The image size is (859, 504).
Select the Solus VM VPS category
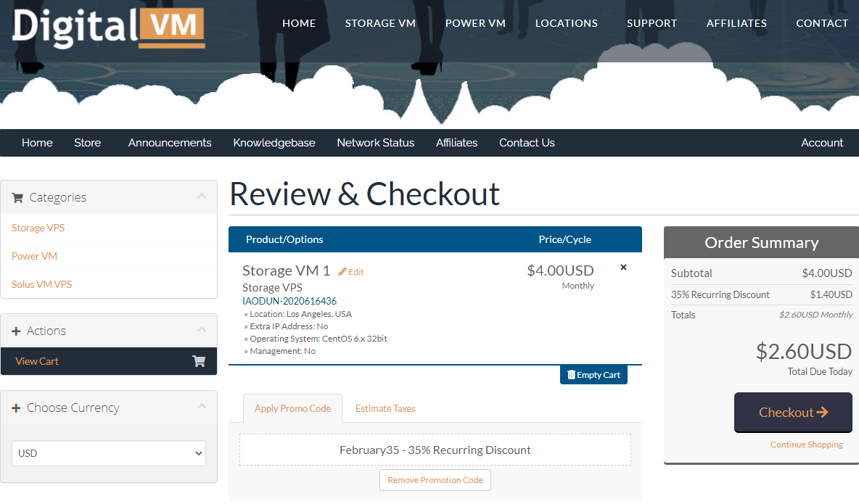[41, 284]
